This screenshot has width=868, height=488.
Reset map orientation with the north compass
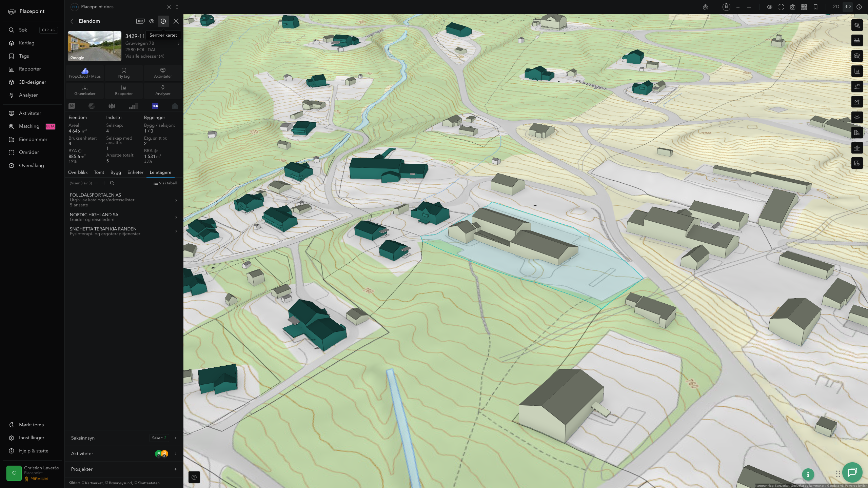pyautogui.click(x=726, y=7)
